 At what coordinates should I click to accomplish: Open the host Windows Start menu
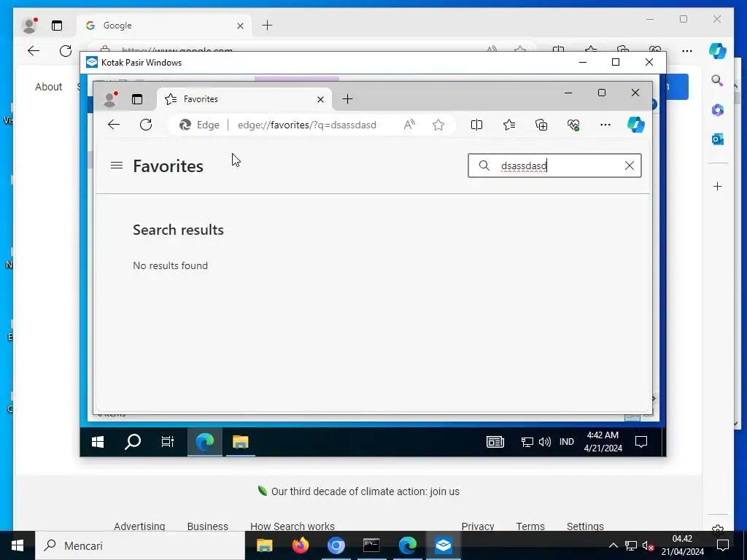18,545
